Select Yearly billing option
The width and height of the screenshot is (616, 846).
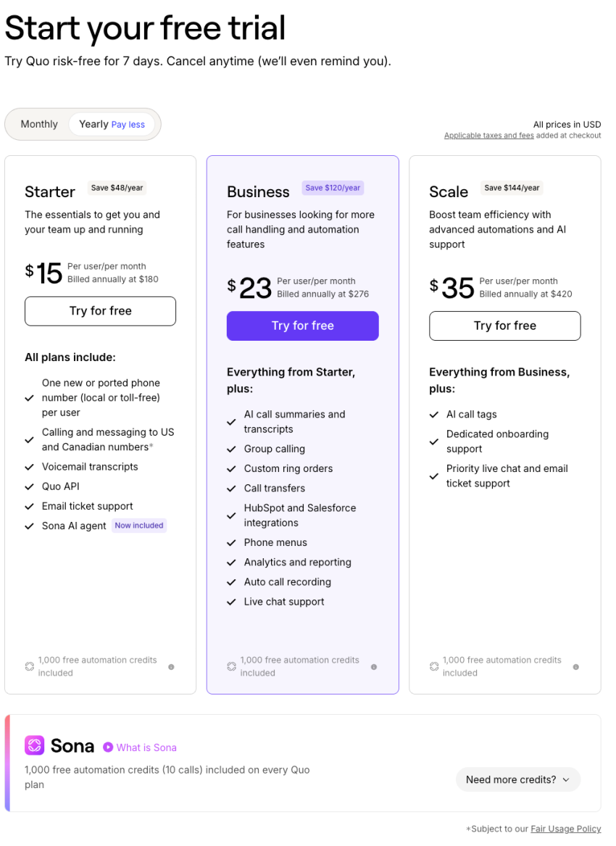112,124
